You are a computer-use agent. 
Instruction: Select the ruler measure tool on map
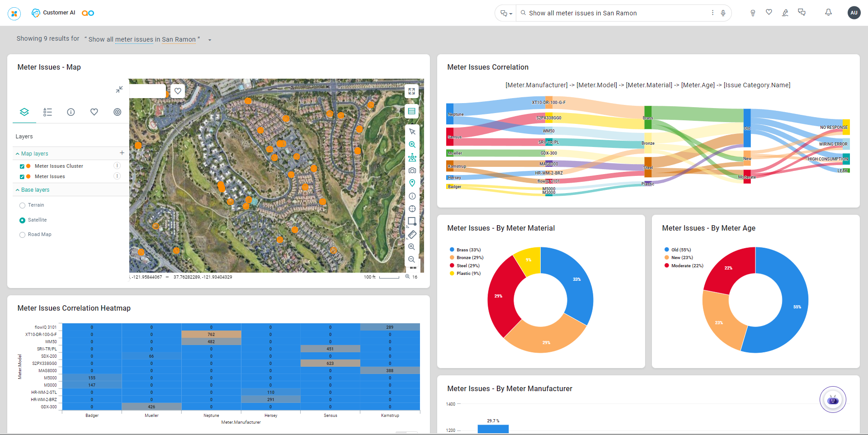[412, 234]
